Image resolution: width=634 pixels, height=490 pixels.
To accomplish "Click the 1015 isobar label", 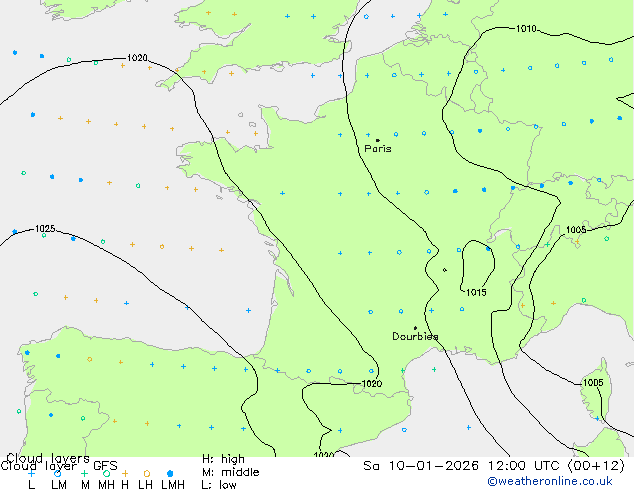I will coord(476,292).
